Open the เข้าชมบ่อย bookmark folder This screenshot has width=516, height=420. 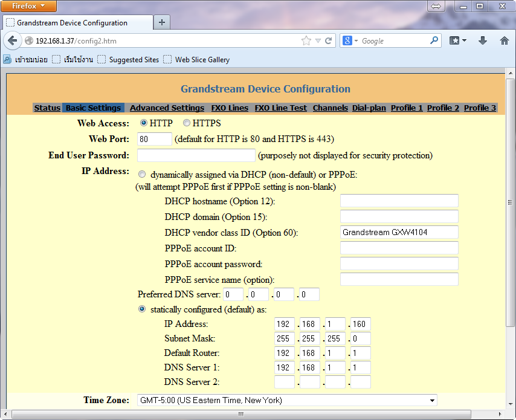25,60
